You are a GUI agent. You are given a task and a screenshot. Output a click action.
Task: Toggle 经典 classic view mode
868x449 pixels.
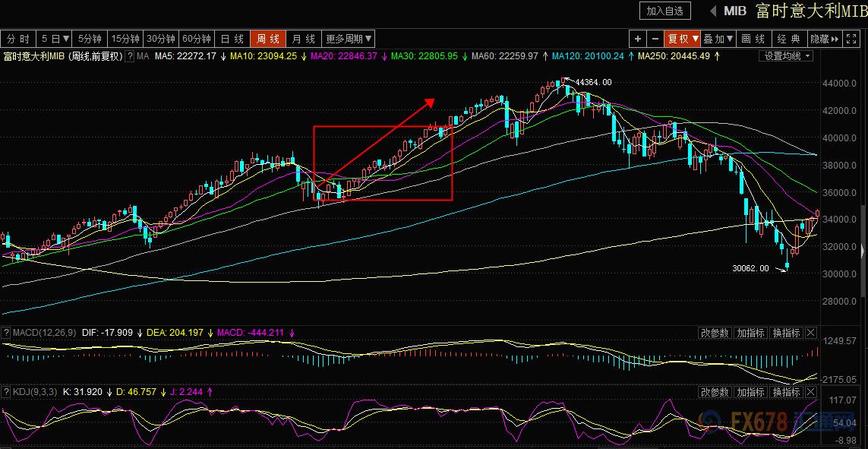coord(789,39)
